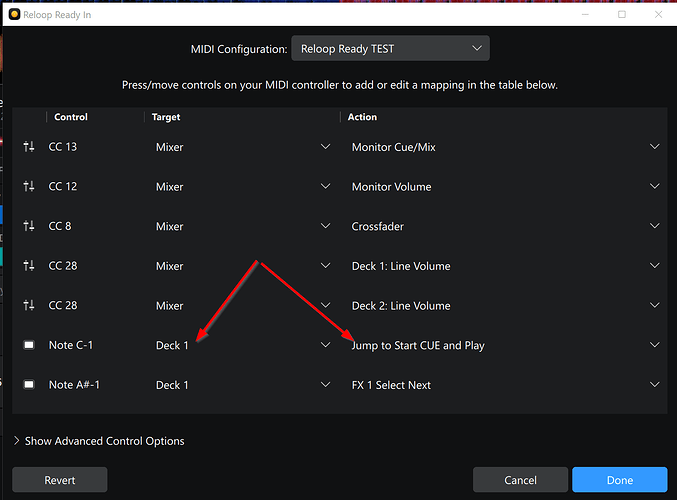This screenshot has width=677, height=500.
Task: Click the Control column header
Action: point(71,117)
